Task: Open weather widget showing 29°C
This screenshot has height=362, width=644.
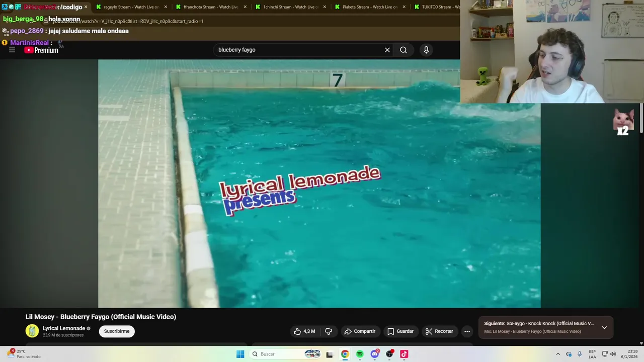Action: pyautogui.click(x=23, y=354)
